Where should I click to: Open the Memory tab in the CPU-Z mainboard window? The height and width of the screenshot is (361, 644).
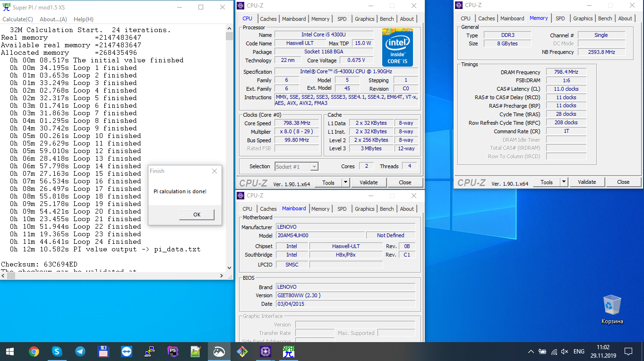tap(320, 209)
